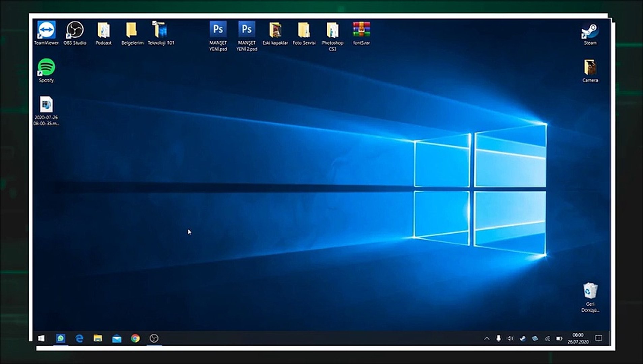
Task: Select the fontS.rar archive
Action: (361, 33)
